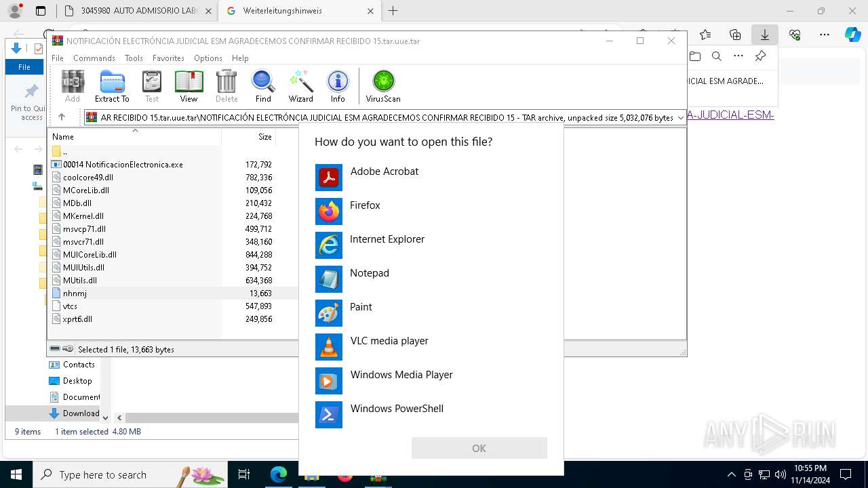Click File tab in Explorer window
Viewport: 868px width, 488px height.
(24, 67)
